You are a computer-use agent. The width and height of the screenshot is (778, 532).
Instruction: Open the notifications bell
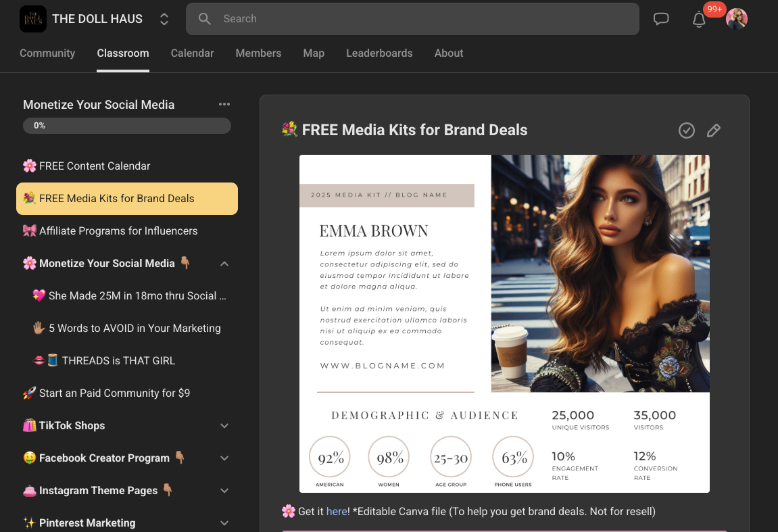tap(699, 20)
